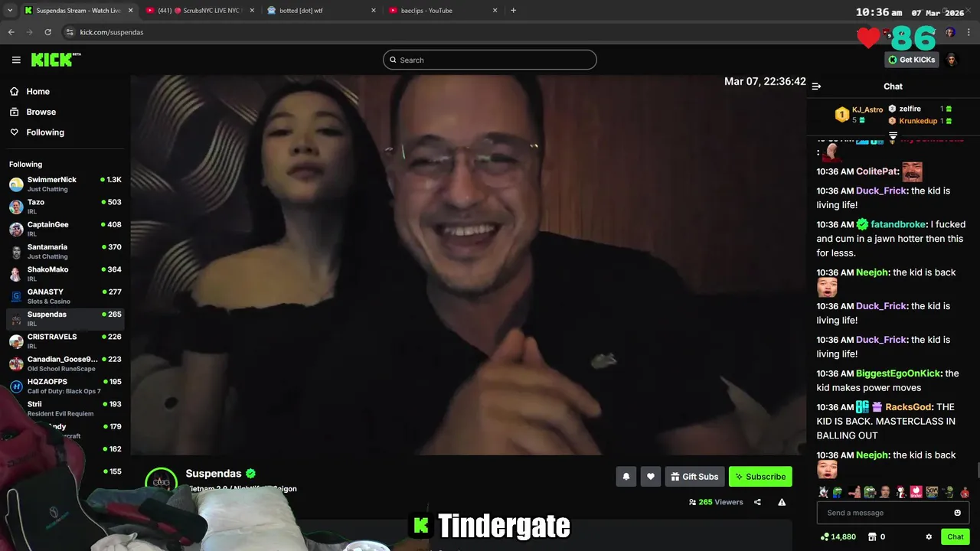Viewport: 980px width, 551px height.
Task: Open chat settings gear icon
Action: (x=929, y=536)
